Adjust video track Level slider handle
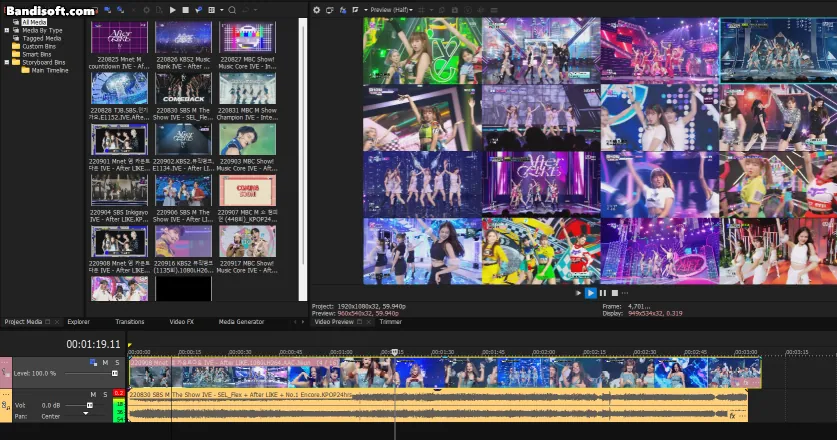Viewport: 837px width, 440px height. click(114, 374)
